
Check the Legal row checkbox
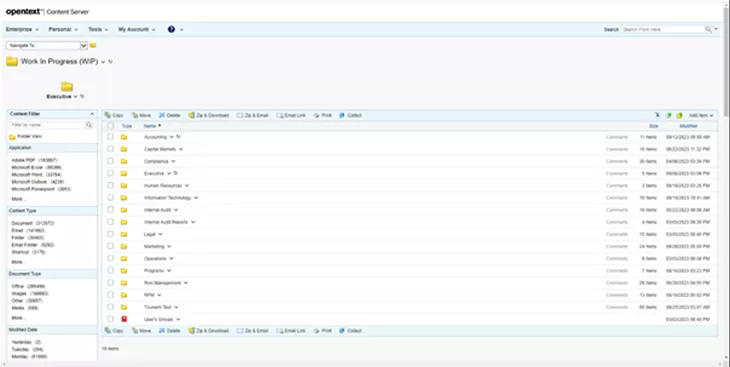coord(110,234)
